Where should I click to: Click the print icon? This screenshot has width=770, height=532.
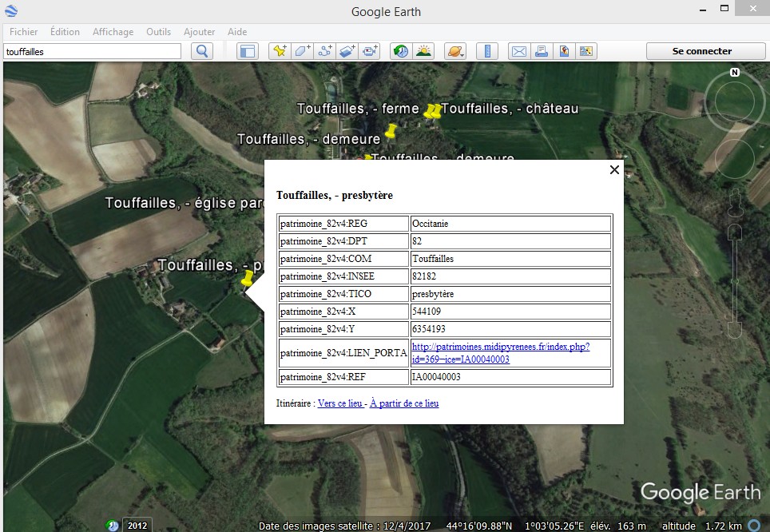point(542,51)
